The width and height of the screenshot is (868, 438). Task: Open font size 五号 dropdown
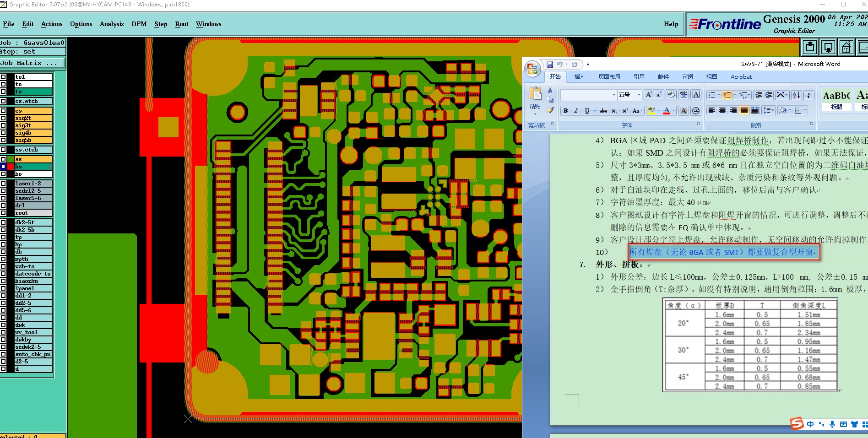pyautogui.click(x=639, y=95)
